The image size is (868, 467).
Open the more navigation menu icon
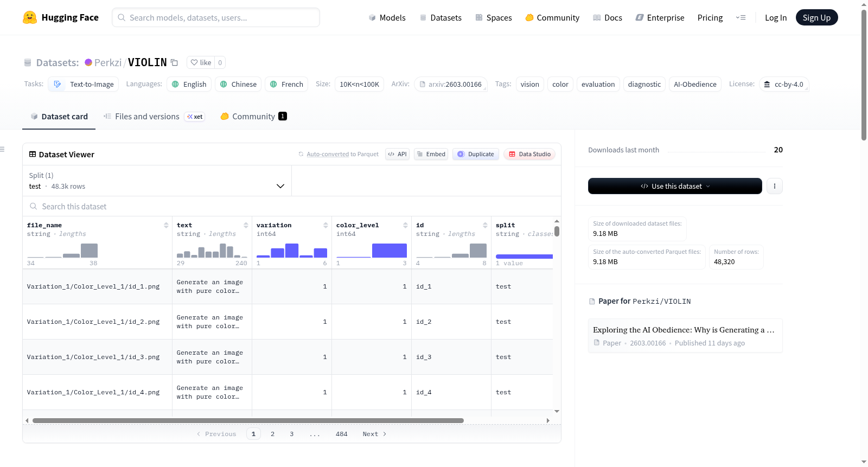tap(741, 17)
